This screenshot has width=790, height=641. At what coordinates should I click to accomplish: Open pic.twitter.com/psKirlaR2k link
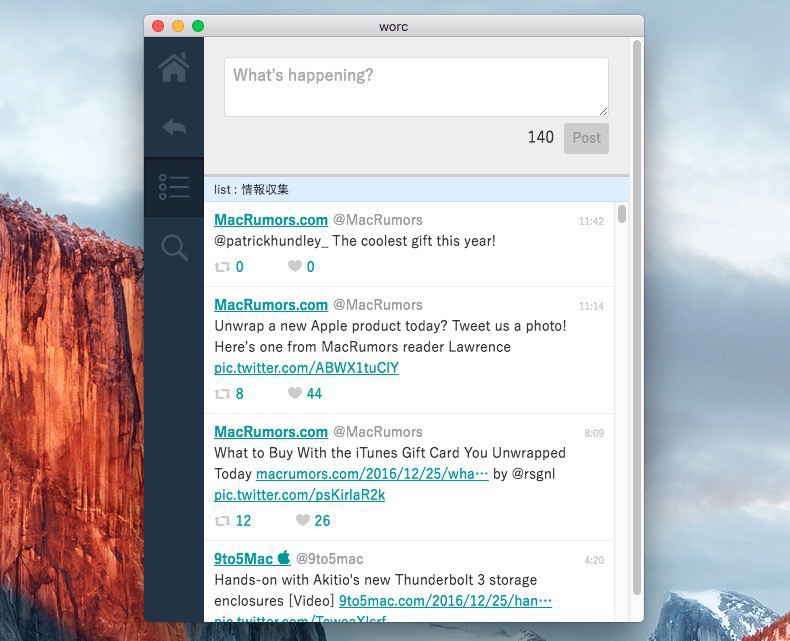click(300, 495)
